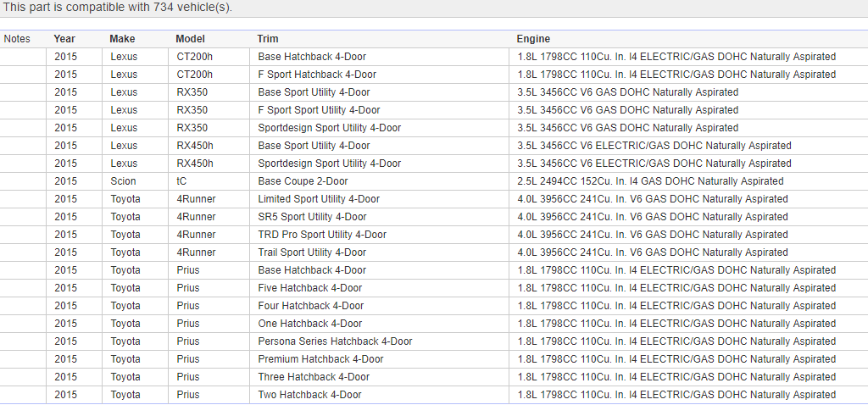Click the compatible with 734 vehicles text
The image size is (868, 405).
tap(117, 8)
